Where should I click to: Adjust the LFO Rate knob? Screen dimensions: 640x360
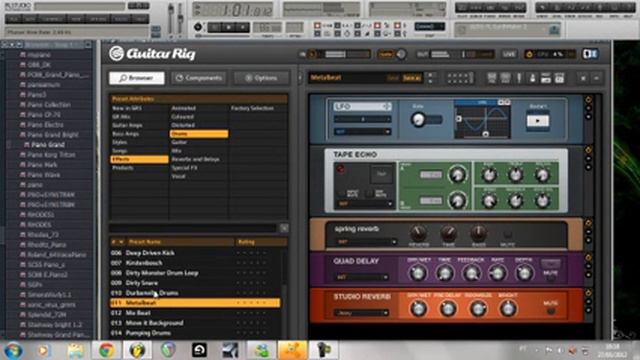pos(418,120)
